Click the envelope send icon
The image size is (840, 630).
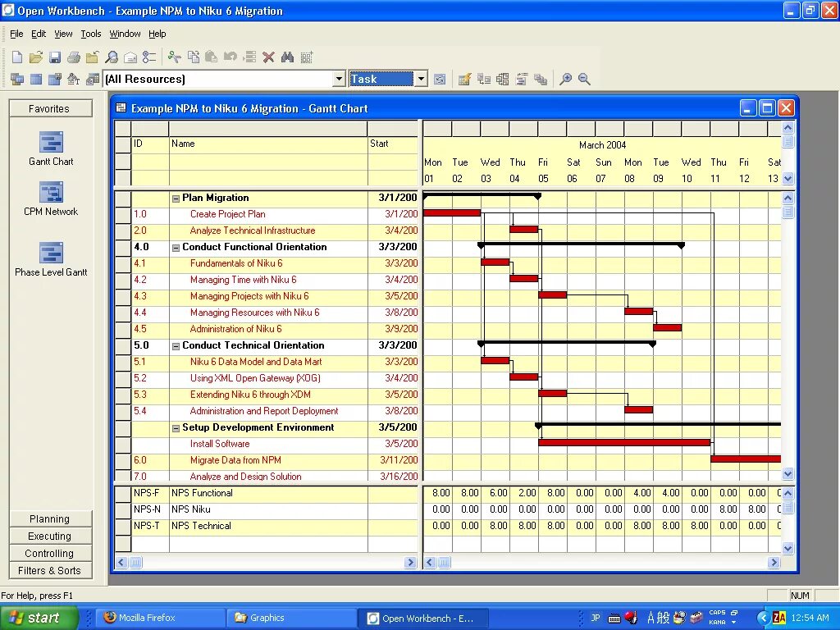tap(130, 57)
